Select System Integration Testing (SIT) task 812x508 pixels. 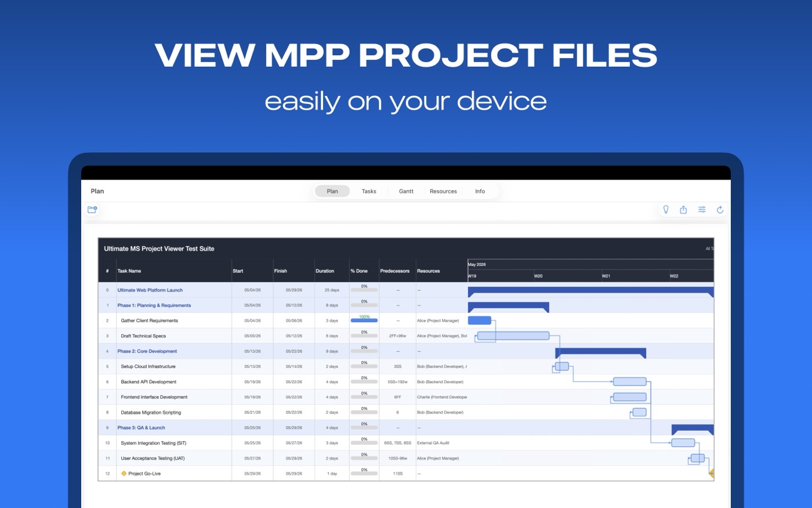154,443
